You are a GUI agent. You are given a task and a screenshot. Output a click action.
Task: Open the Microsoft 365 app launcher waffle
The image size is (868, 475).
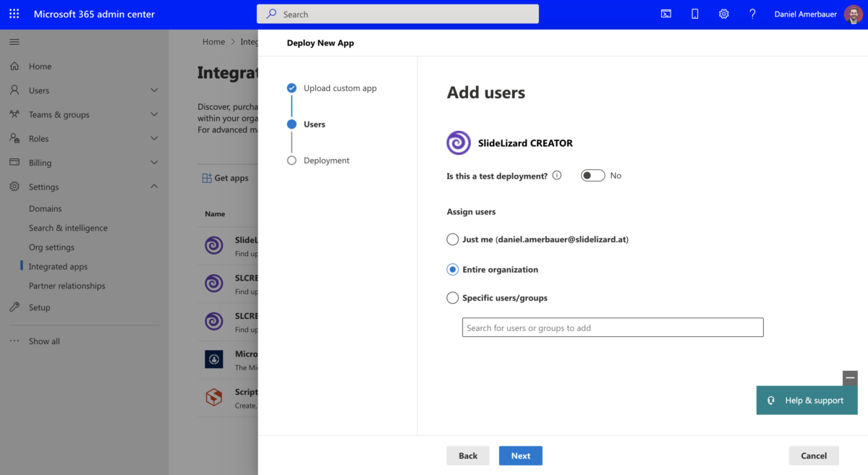(x=14, y=14)
